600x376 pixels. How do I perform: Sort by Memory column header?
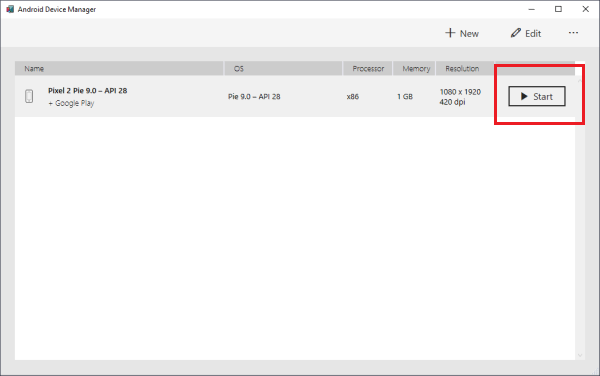tap(414, 68)
